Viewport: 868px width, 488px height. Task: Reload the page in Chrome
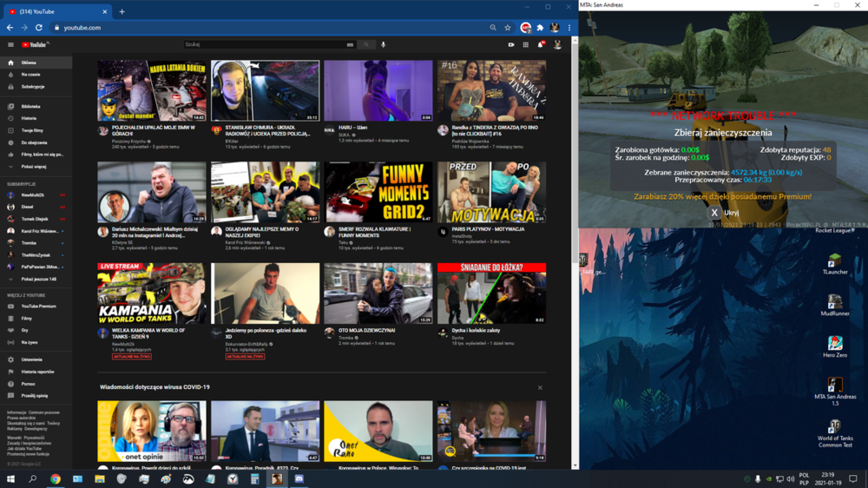(39, 27)
